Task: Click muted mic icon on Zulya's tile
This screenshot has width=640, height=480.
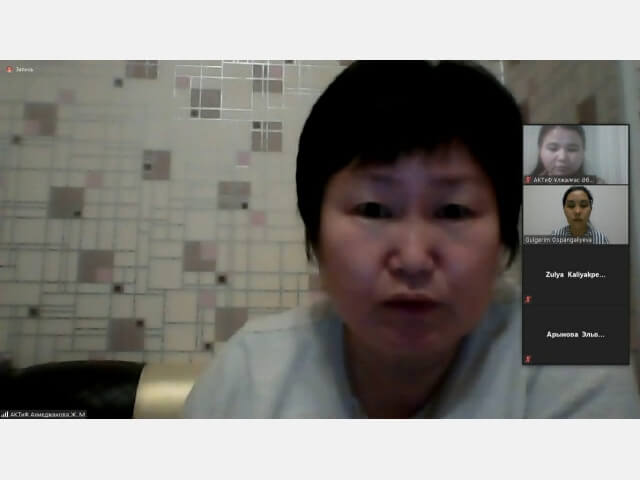Action: coord(528,300)
